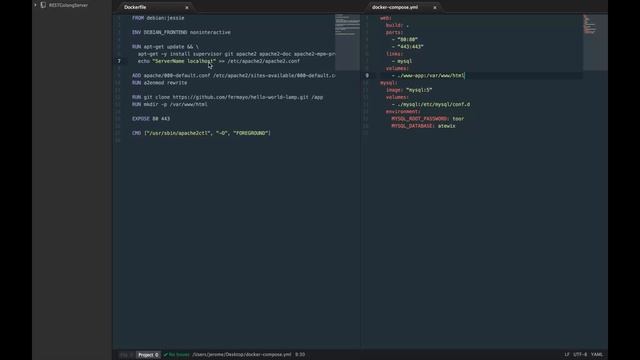Image resolution: width=640 pixels, height=360 pixels.
Task: Click the docker-compose.yml file path in status bar
Action: tap(242, 355)
